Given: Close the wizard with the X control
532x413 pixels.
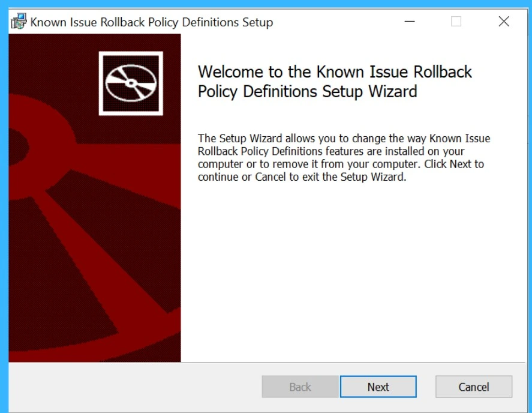Looking at the screenshot, I should (503, 22).
